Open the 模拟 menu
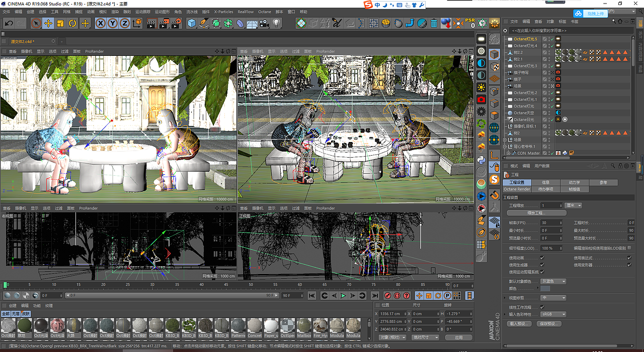 103,11
